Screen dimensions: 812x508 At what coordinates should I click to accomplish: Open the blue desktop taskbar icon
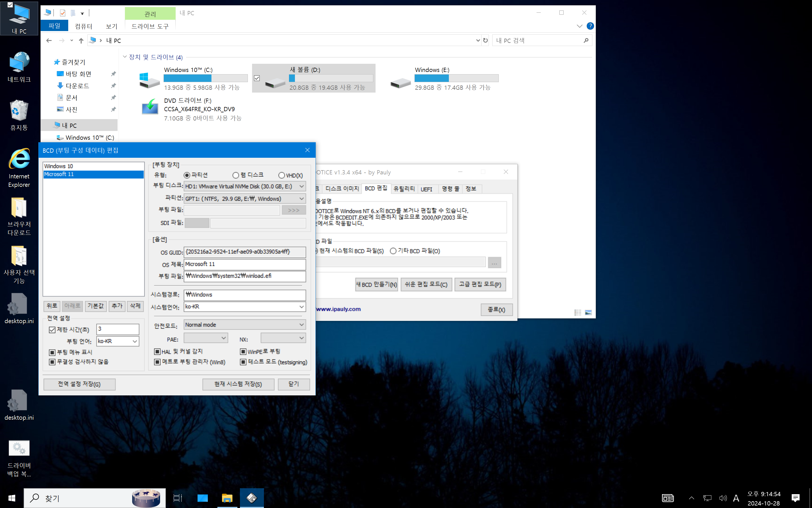coord(202,498)
